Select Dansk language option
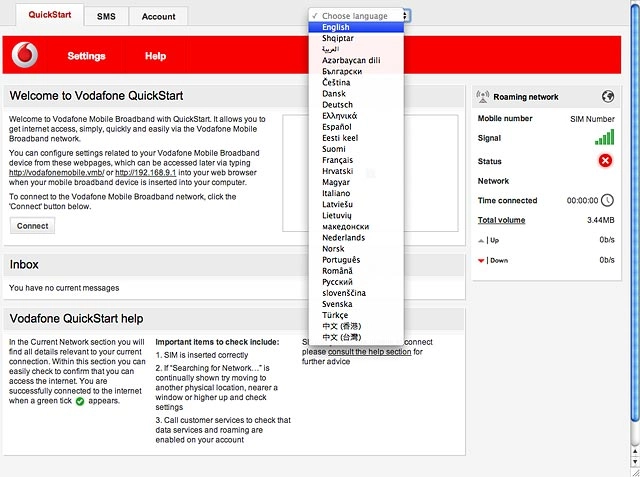 tap(356, 93)
